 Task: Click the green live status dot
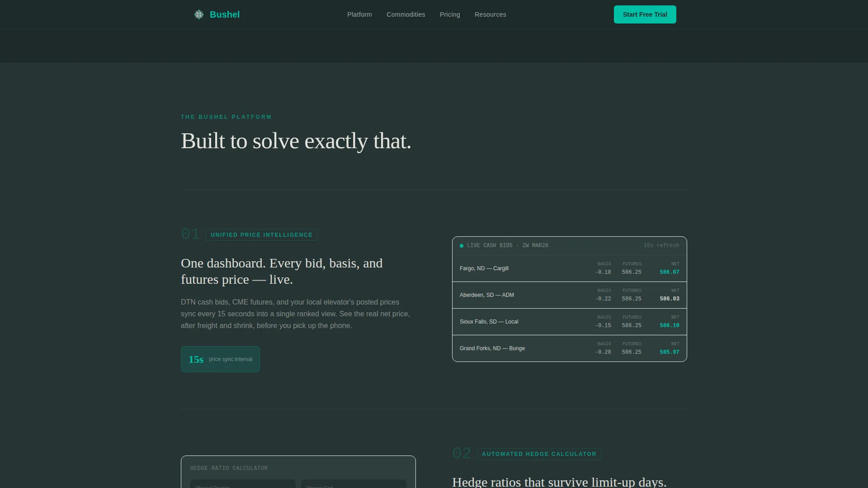(x=462, y=246)
